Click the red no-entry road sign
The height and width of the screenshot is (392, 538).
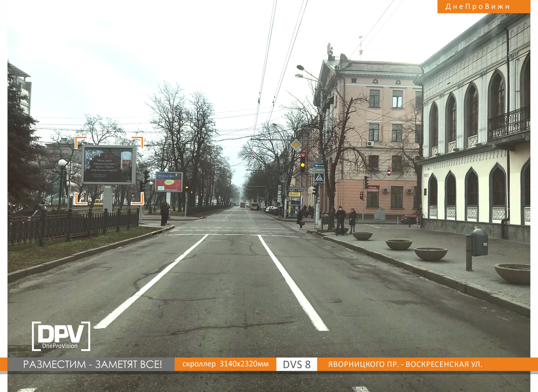389,173
